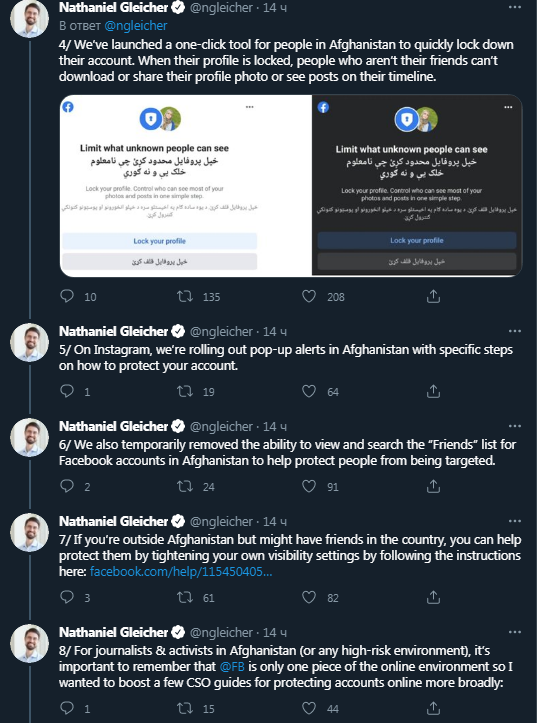This screenshot has height=723, width=537.
Task: Open the facebook.com/help link in tweet 7/
Action: coord(181,572)
